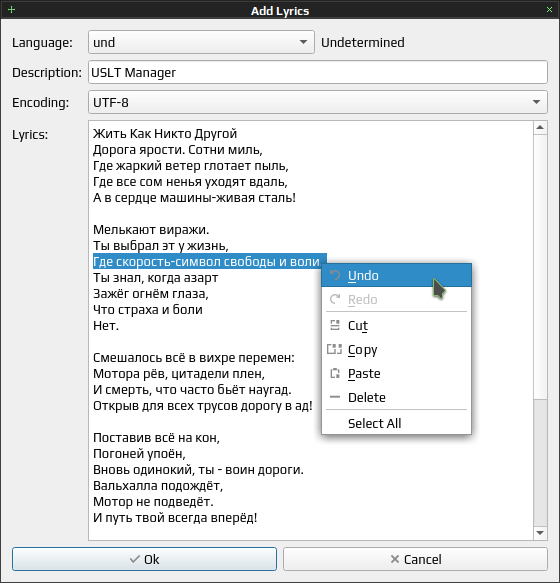Image resolution: width=560 pixels, height=583 pixels.
Task: Click the line 'Где все сом ненья уходят вдаль,'
Action: 190,181
